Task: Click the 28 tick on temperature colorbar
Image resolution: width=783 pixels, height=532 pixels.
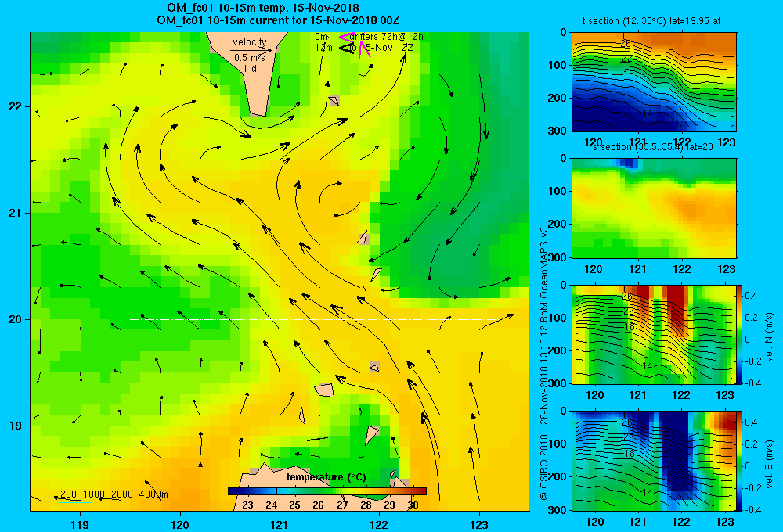Action: coord(366,505)
